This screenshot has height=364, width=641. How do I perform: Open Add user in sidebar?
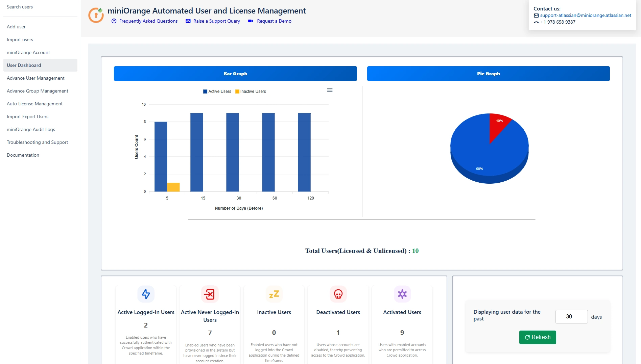pyautogui.click(x=40, y=27)
